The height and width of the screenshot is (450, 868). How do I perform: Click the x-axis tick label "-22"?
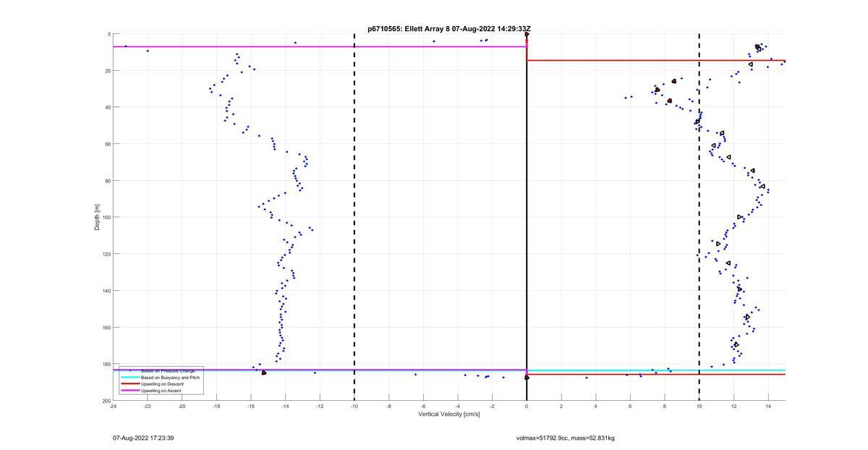pos(148,406)
